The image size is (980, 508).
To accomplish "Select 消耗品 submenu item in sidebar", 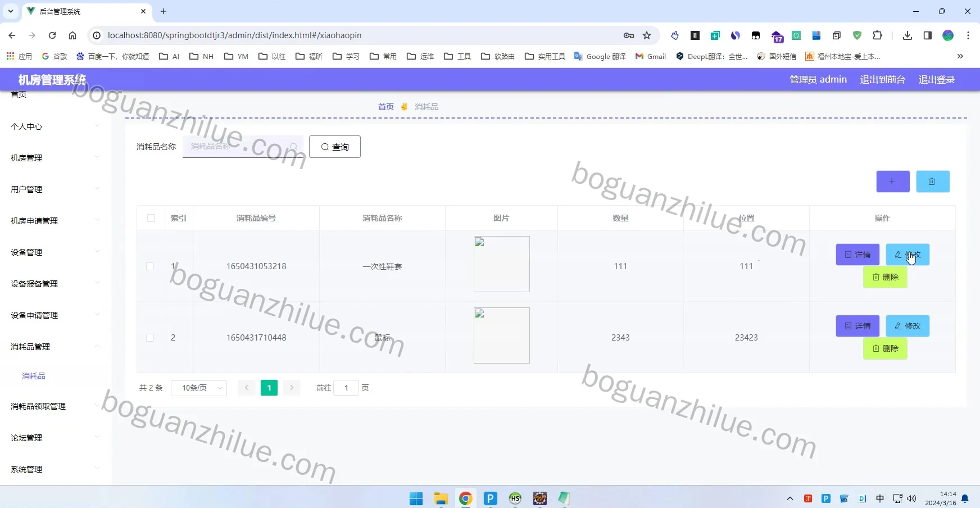I will pos(34,376).
